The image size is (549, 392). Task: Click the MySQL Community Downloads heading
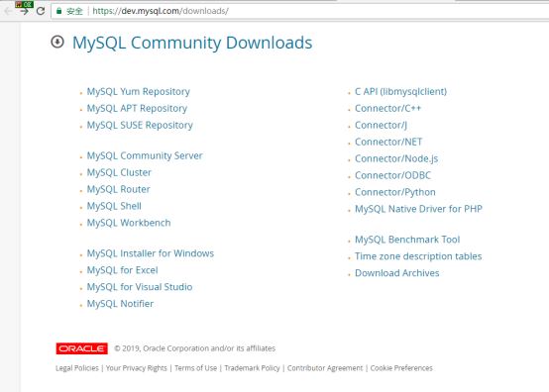(x=192, y=43)
